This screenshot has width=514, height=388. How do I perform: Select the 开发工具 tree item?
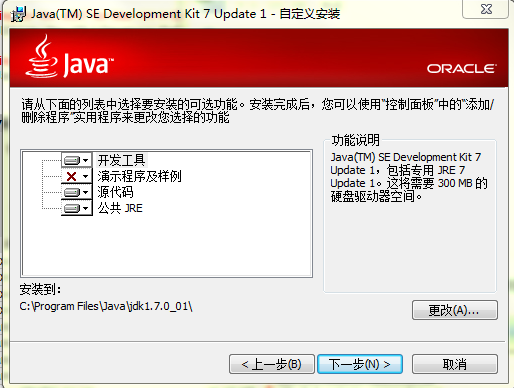121,160
